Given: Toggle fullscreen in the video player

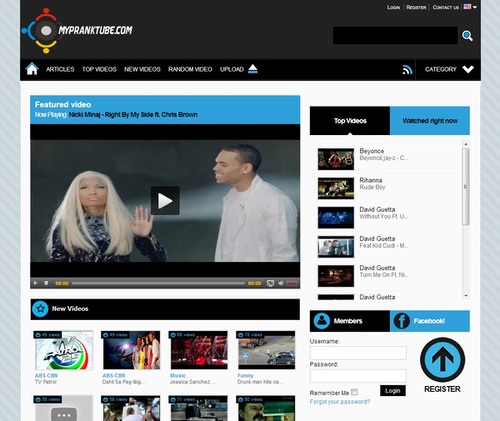Looking at the screenshot, I should 270,283.
